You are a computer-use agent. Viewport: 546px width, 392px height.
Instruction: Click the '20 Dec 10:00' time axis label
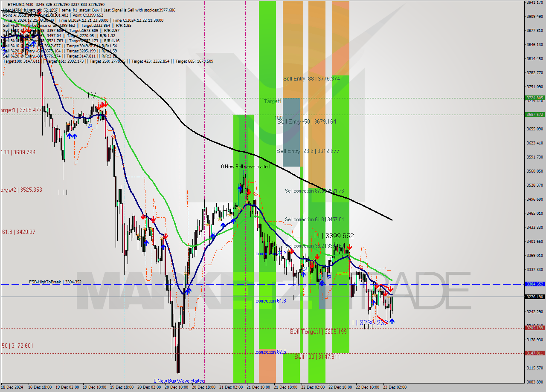tap(177, 387)
